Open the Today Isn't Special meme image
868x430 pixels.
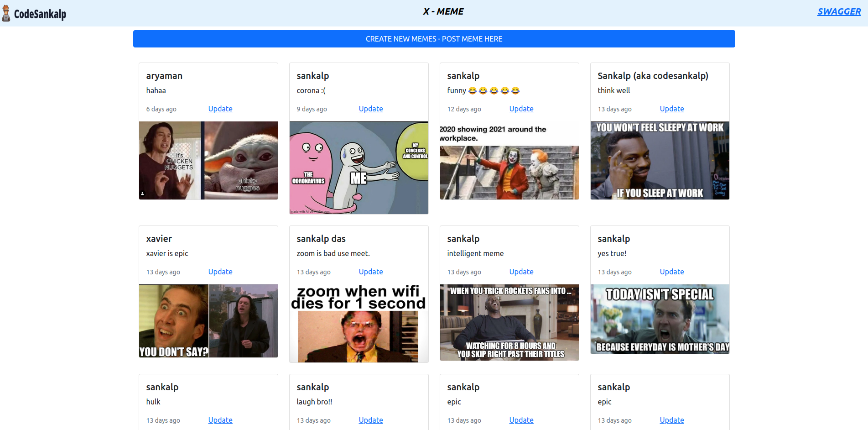click(x=660, y=319)
